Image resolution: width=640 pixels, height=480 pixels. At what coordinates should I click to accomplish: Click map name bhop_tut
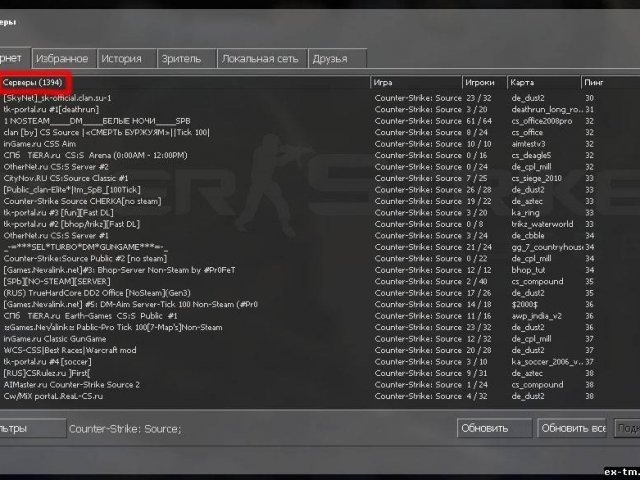tap(528, 270)
